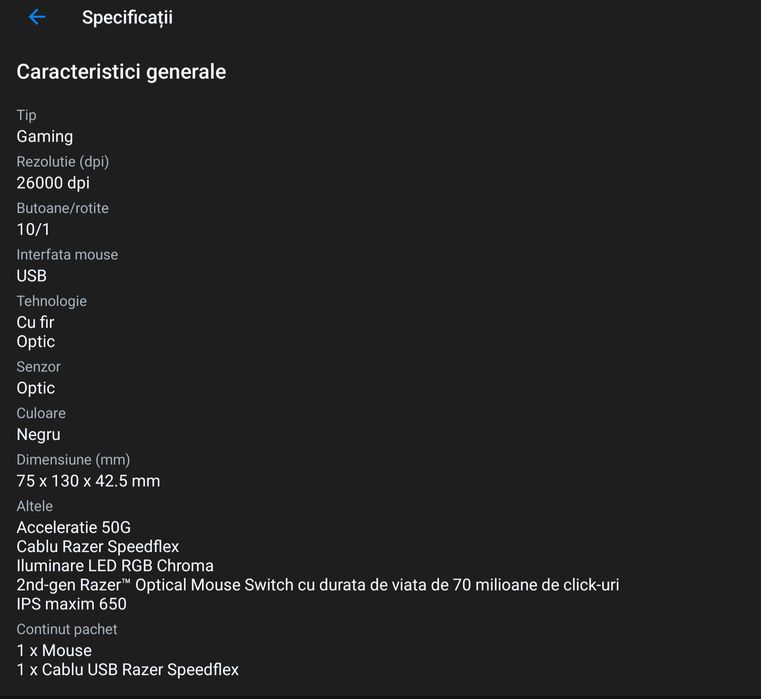
Task: Select the IPS maxim 650 line
Action: click(72, 603)
